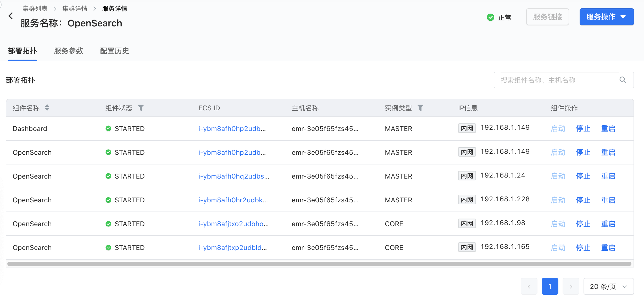Click the IP信息 column header
644x308 pixels.
tap(468, 108)
